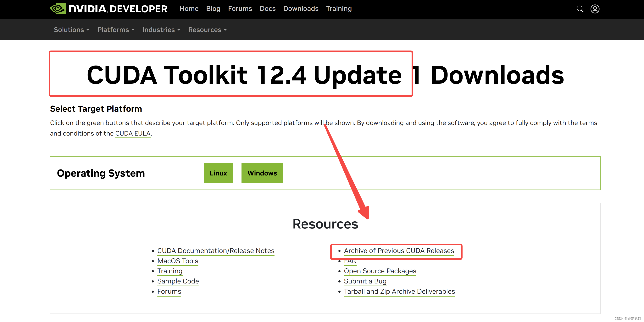Open the Sample Code link
The image size is (644, 322).
point(178,281)
